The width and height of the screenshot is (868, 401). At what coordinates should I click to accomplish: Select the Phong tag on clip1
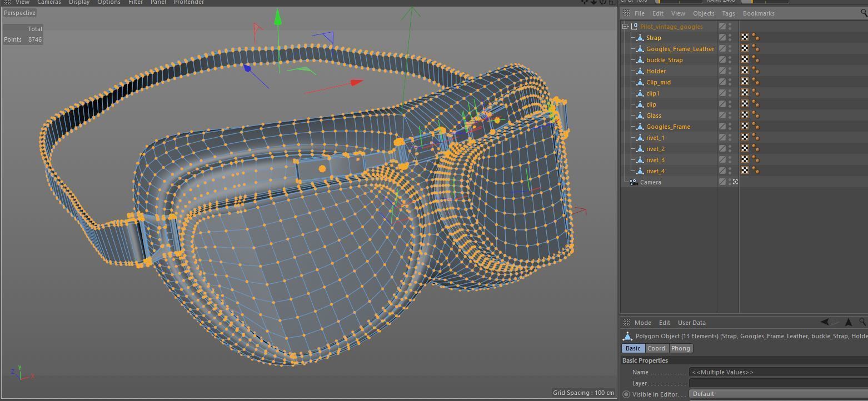point(756,93)
